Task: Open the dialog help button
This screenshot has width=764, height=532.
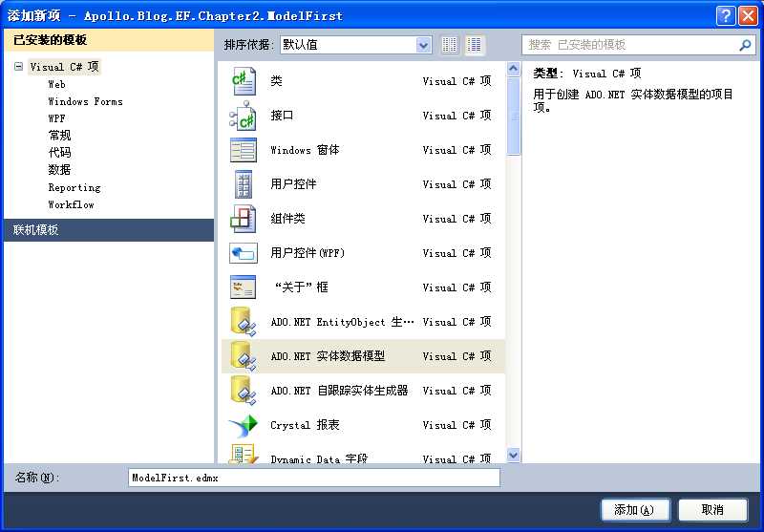Action: pos(726,15)
